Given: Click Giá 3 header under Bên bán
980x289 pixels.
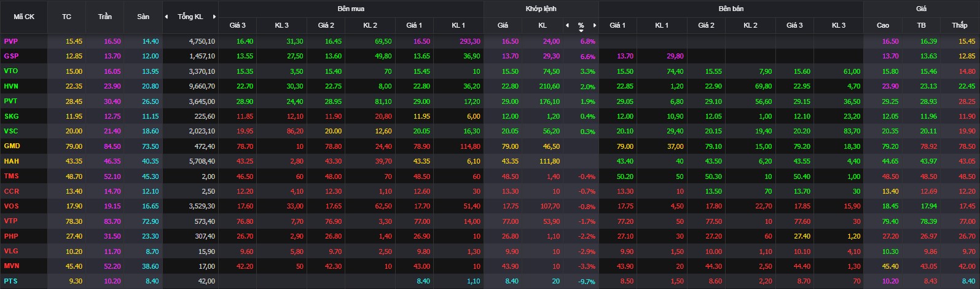Looking at the screenshot, I should 794,25.
